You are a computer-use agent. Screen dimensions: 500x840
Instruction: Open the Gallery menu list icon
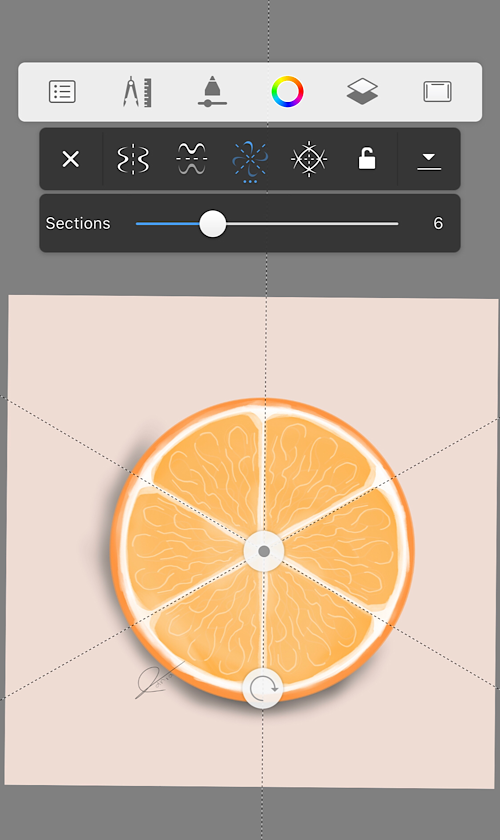(62, 92)
